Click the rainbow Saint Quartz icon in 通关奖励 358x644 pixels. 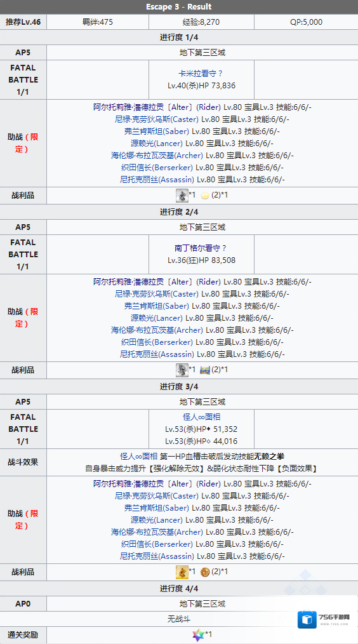point(198,635)
